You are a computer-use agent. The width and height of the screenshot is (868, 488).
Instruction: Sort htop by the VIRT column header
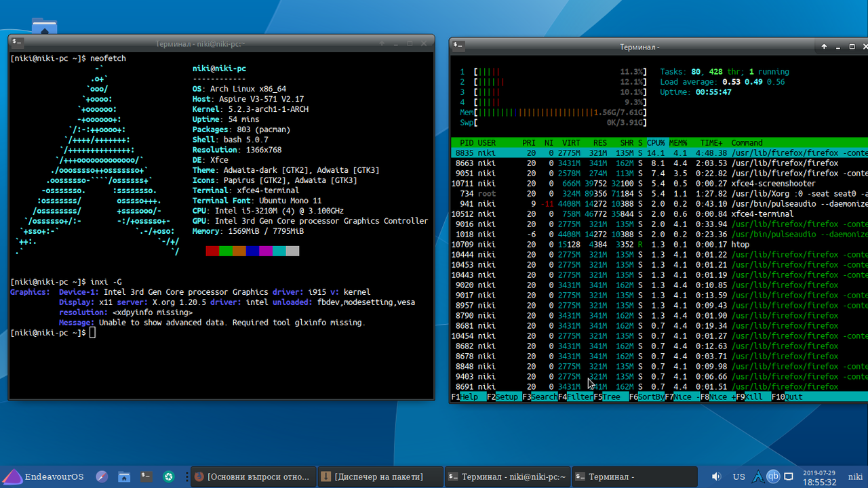point(571,143)
